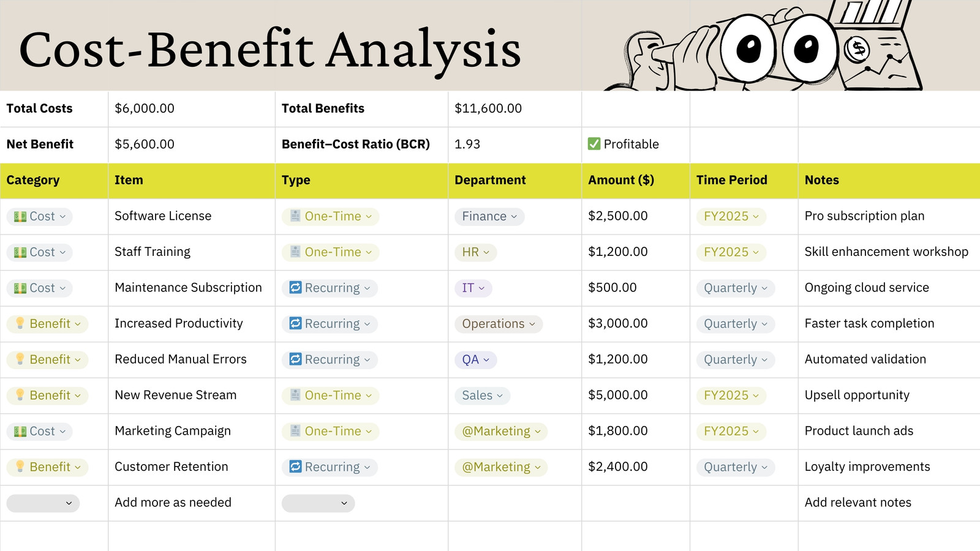Select the Notes column header
980x551 pixels.
tap(889, 181)
